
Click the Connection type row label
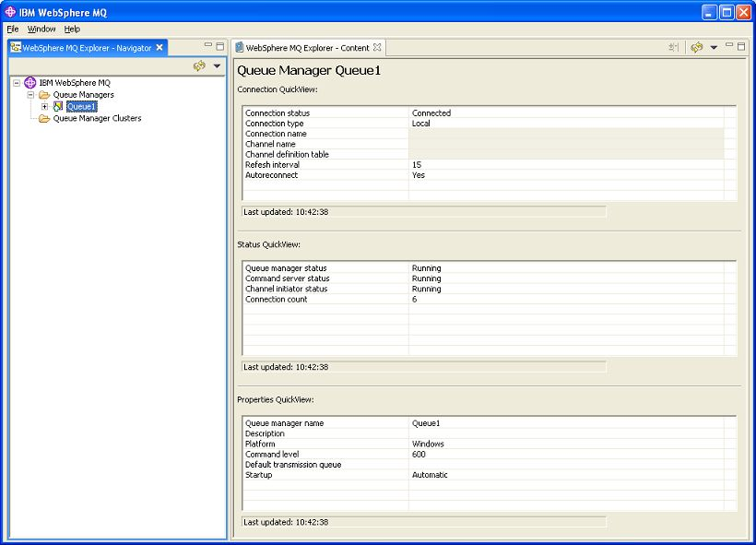tap(275, 124)
